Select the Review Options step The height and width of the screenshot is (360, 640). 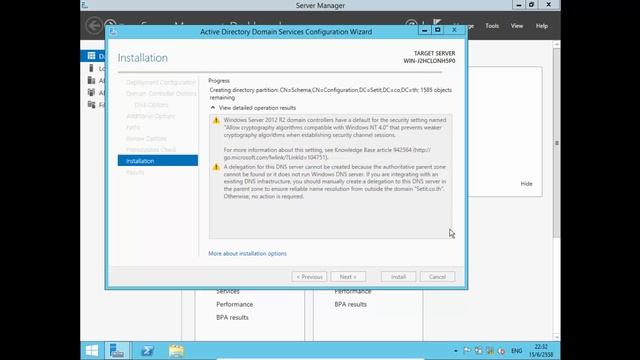tap(146, 138)
